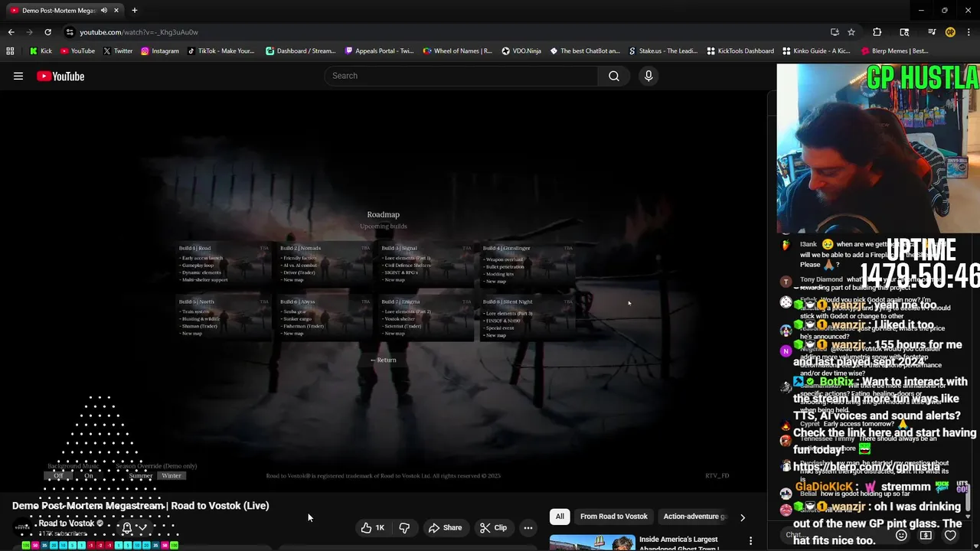This screenshot has height=551, width=980.
Task: Like the video with thumbs up
Action: click(x=373, y=527)
